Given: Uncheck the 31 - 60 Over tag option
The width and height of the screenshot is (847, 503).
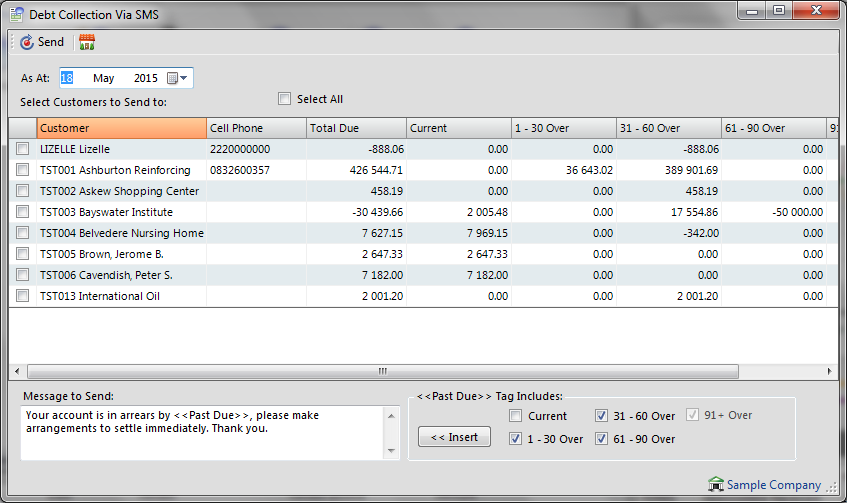Looking at the screenshot, I should 601,416.
